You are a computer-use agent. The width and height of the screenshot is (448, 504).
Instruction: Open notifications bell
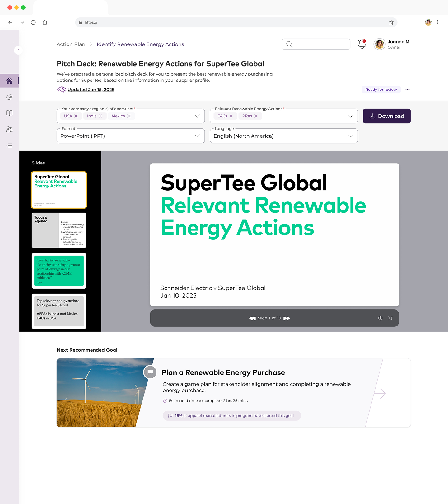click(x=362, y=44)
